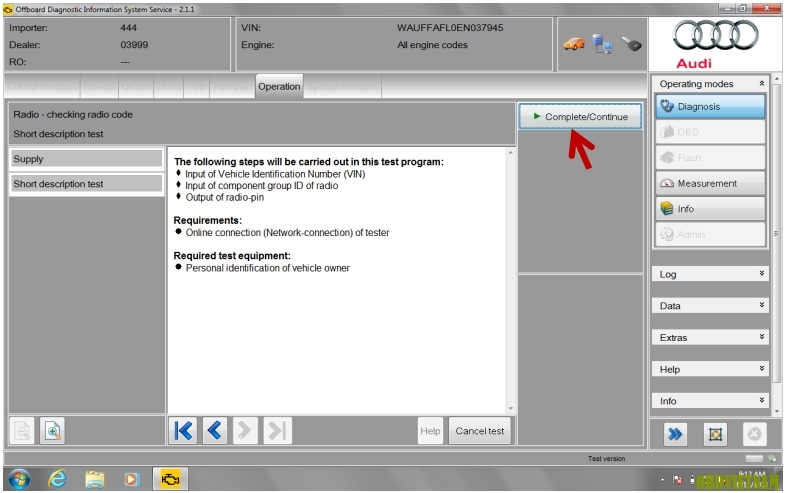Image resolution: width=786 pixels, height=493 pixels.
Task: Click the zoom out magnifier icon
Action: tap(22, 431)
